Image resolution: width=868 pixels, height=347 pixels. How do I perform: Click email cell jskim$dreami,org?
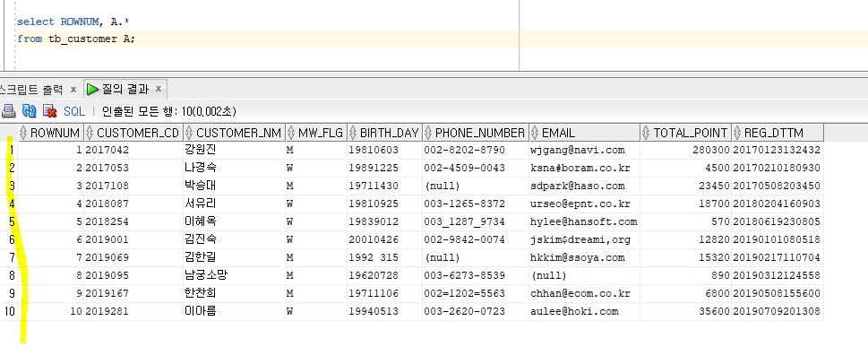click(x=585, y=239)
